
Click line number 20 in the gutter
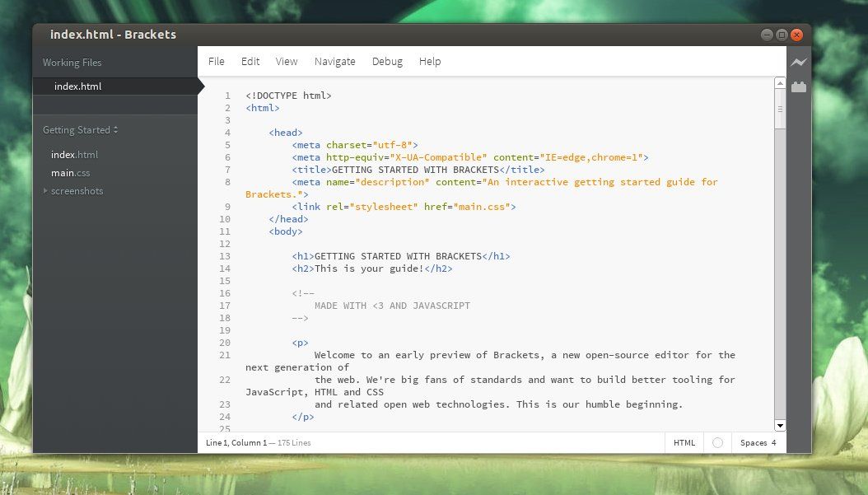pos(225,343)
